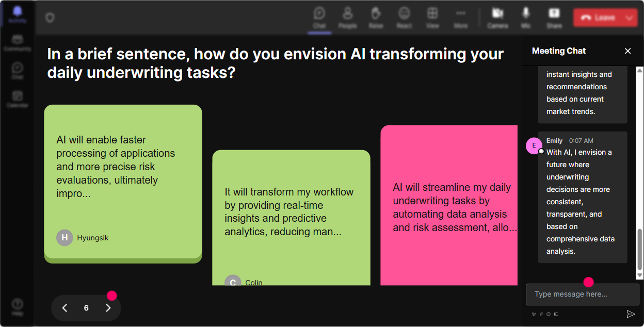The height and width of the screenshot is (327, 644).
Task: Expand the Leave button dropdown arrow
Action: 630,18
